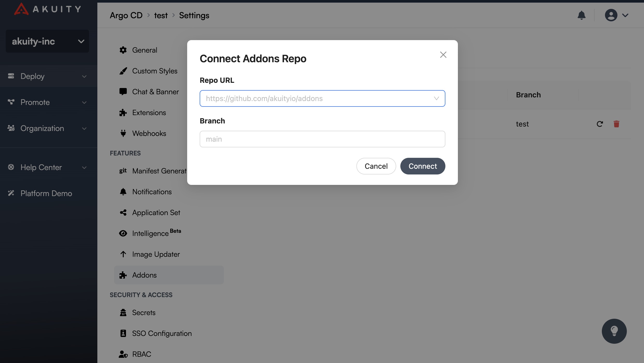Screen dimensions: 644x363
Task: Select the Addons settings item
Action: [x=169, y=275]
